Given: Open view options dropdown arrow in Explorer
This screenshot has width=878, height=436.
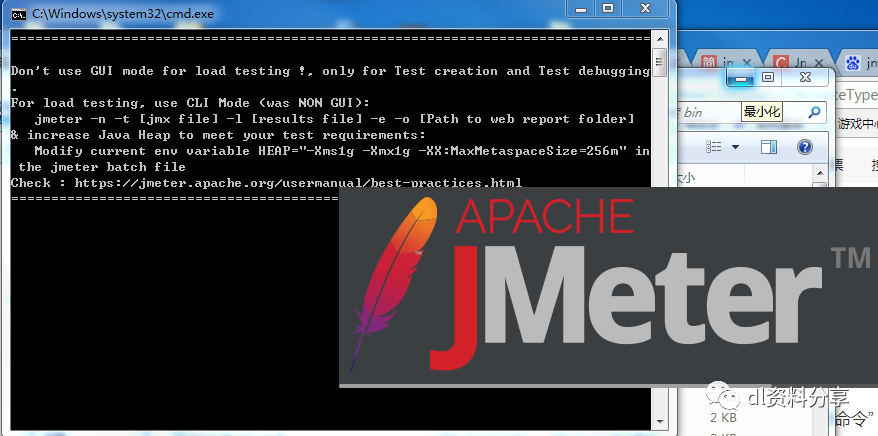Looking at the screenshot, I should pos(735,147).
